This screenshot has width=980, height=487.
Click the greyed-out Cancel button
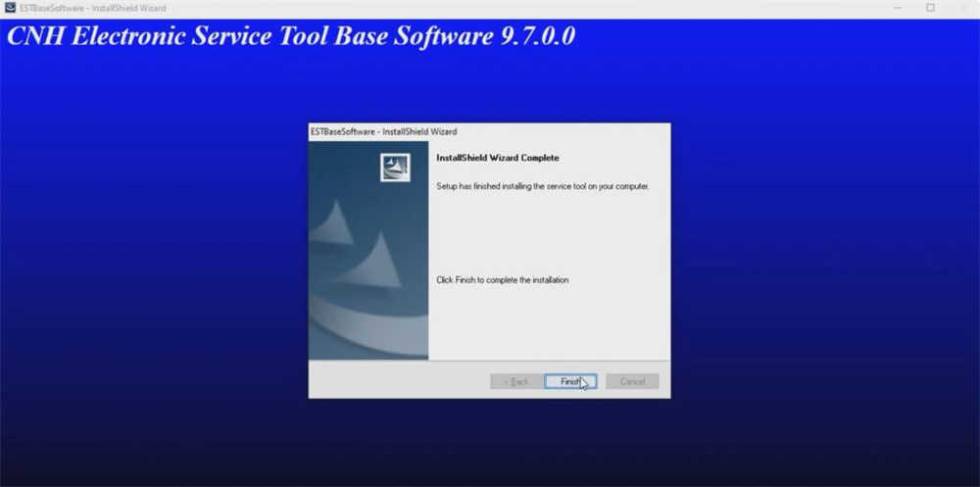[632, 381]
